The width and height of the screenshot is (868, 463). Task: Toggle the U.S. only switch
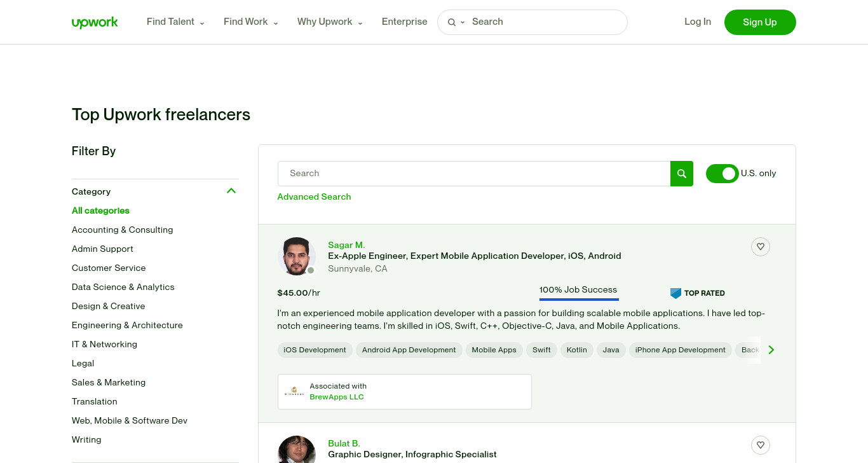(x=722, y=174)
